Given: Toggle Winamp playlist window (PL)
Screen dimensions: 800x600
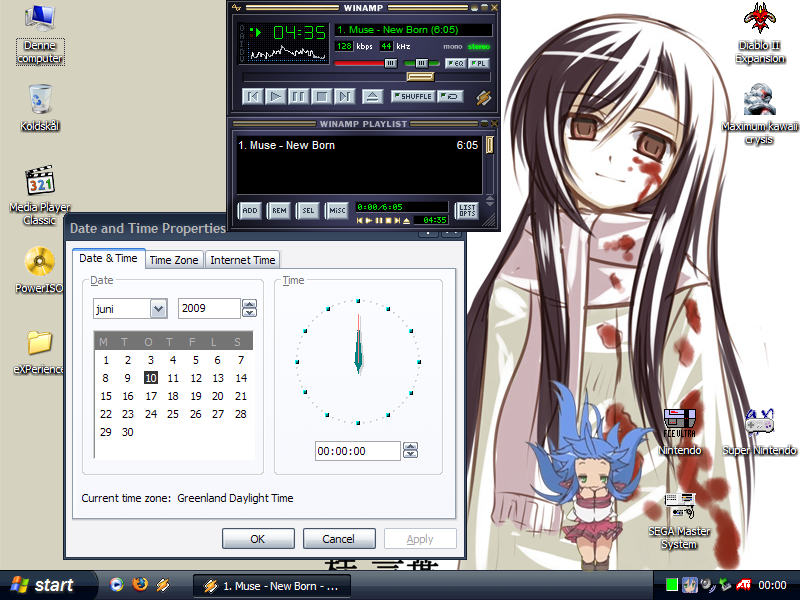Looking at the screenshot, I should point(479,63).
